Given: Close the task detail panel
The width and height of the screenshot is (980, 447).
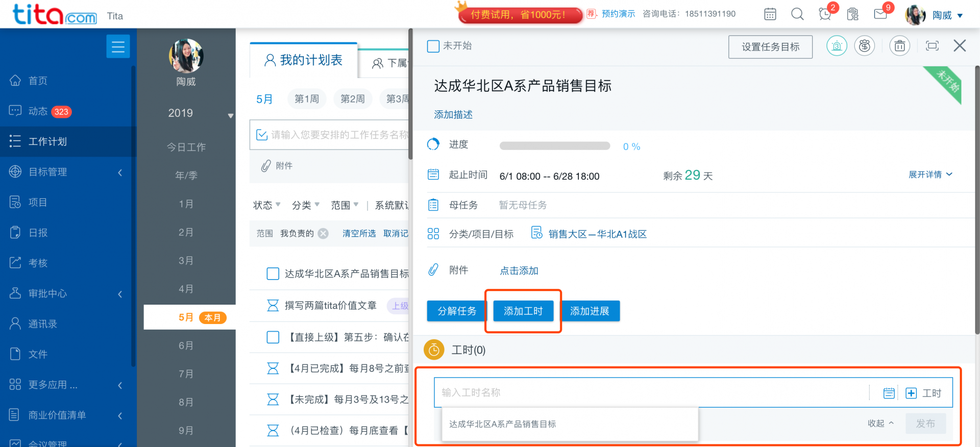Looking at the screenshot, I should tap(960, 46).
